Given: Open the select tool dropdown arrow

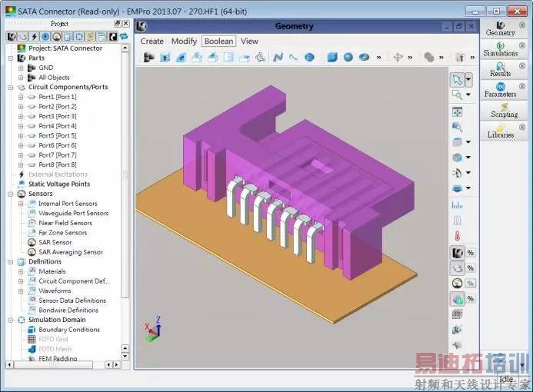Looking at the screenshot, I should click(468, 80).
